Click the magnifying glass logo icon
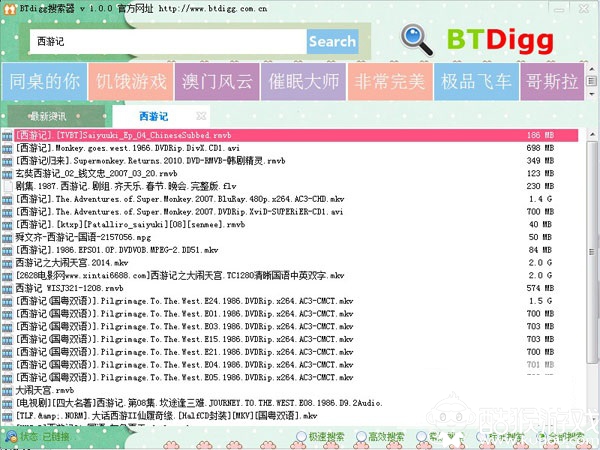The image size is (600, 450). click(417, 40)
